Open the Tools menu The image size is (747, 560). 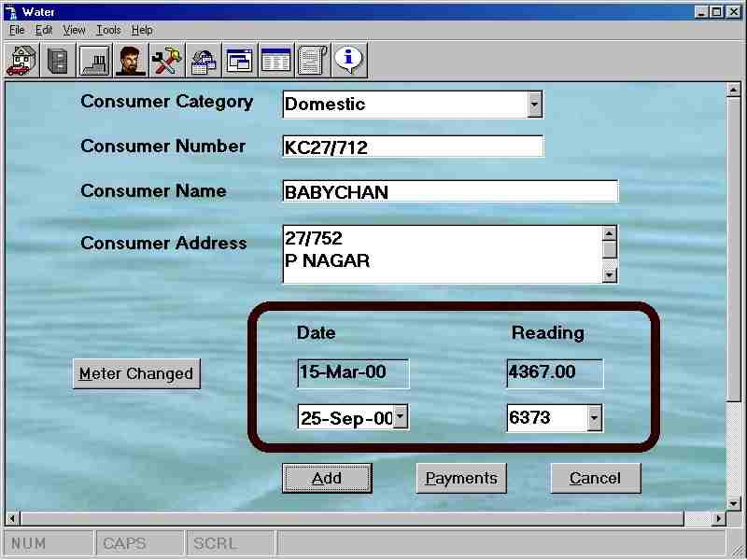108,30
